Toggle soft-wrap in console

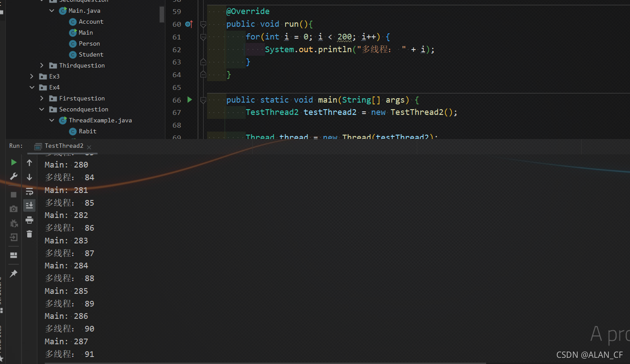pos(29,191)
